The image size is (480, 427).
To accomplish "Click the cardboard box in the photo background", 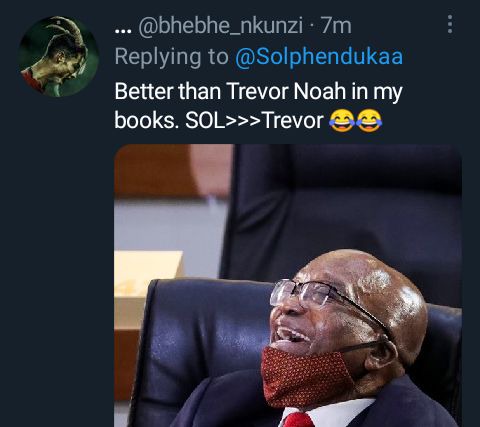I will [x=147, y=290].
